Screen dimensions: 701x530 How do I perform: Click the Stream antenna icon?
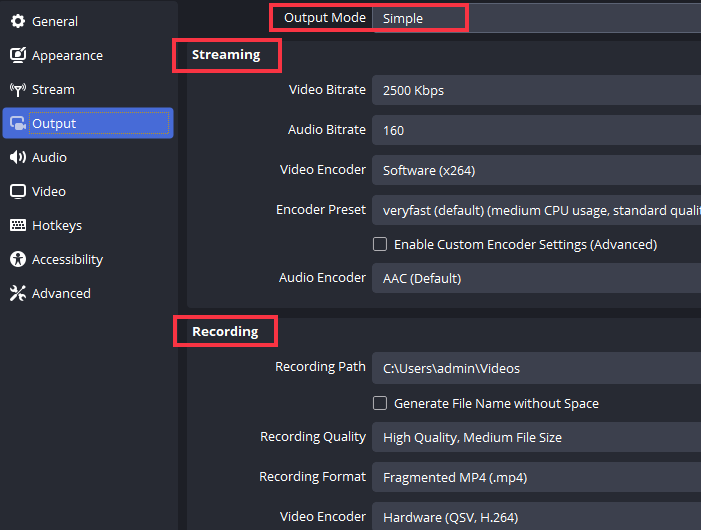click(17, 89)
